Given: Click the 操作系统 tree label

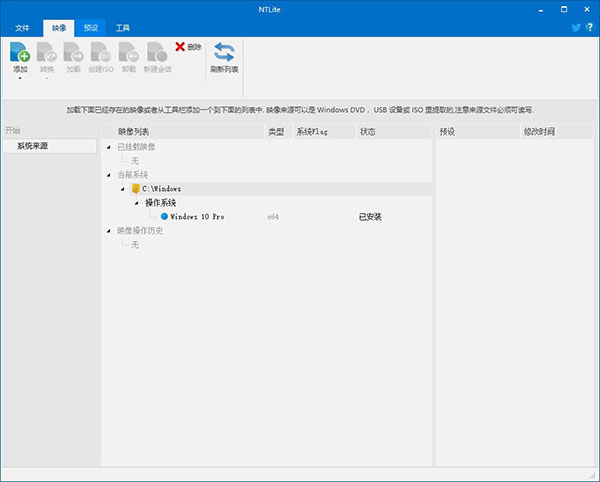Looking at the screenshot, I should 161,203.
